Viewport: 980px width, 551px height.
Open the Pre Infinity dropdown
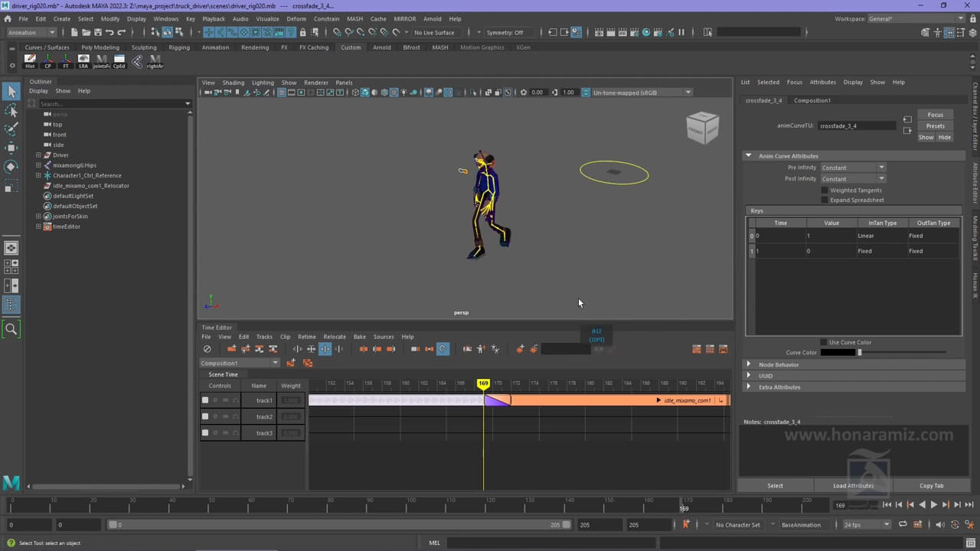click(x=853, y=168)
